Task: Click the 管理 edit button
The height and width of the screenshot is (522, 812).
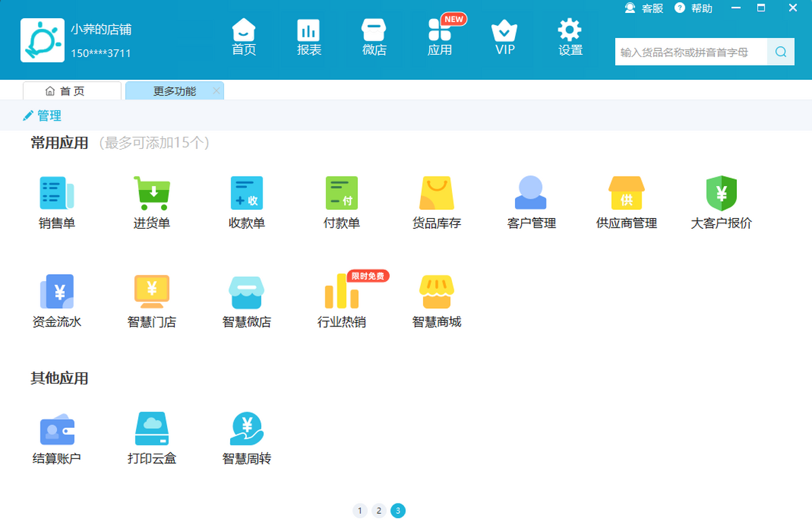Action: pyautogui.click(x=42, y=116)
